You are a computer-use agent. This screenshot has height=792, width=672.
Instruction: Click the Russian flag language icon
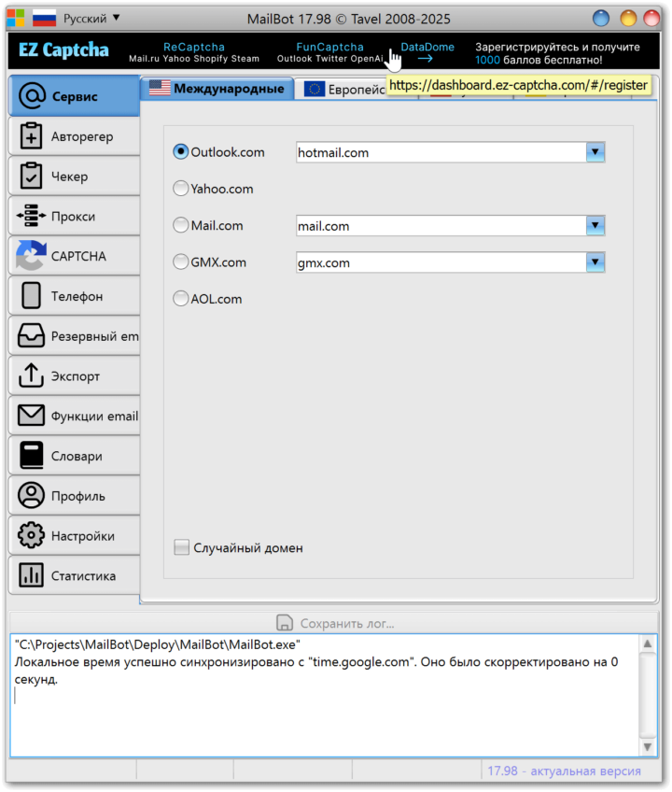[44, 18]
